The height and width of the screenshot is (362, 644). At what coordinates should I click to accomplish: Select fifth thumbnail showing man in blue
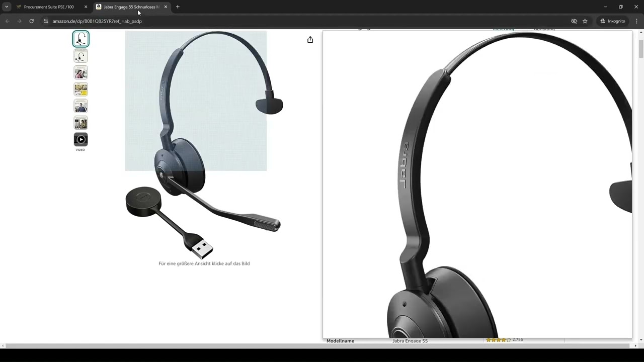pos(80,106)
